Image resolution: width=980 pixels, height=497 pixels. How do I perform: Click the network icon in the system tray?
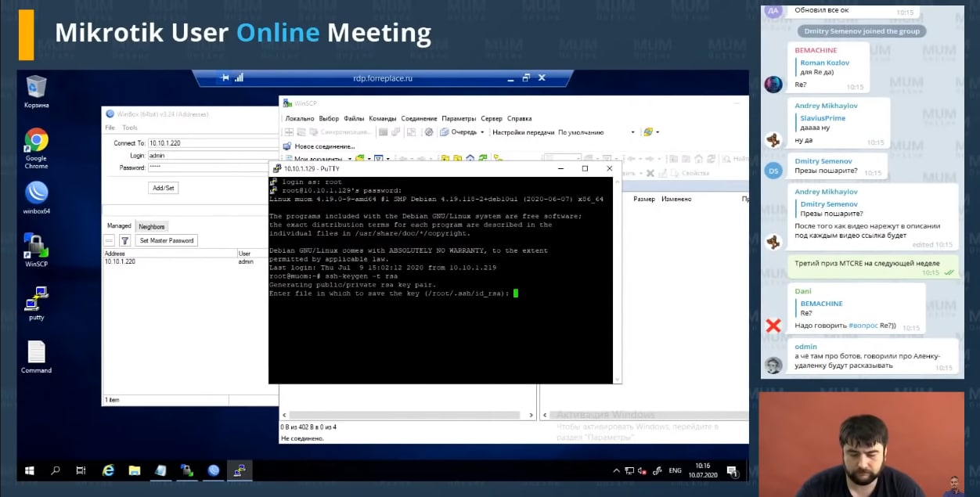pos(629,471)
